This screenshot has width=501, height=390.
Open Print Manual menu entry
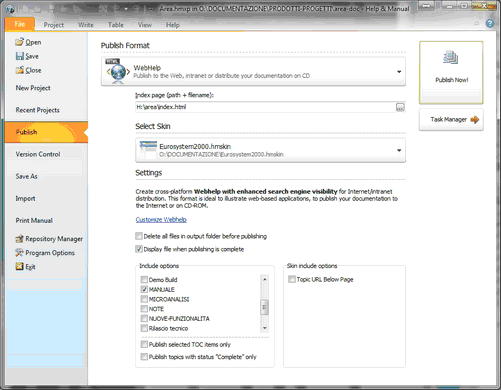(34, 220)
